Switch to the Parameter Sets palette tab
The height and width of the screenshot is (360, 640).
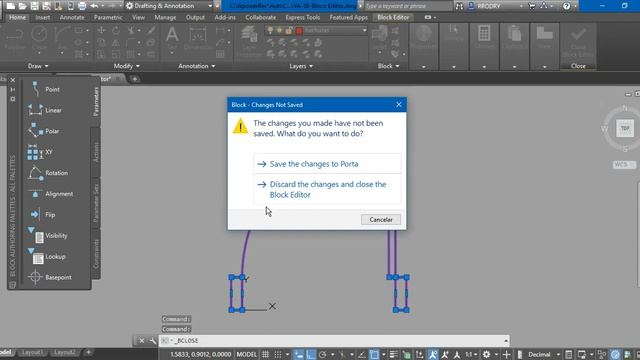pyautogui.click(x=96, y=203)
